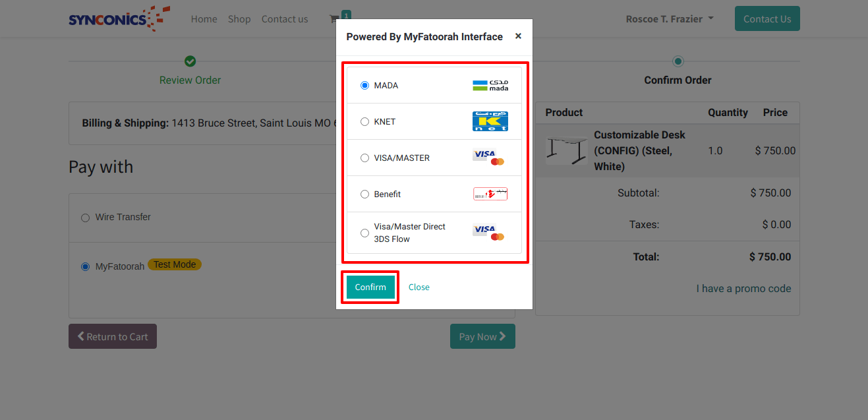Click the Product column header
This screenshot has height=420, width=868.
click(x=564, y=113)
